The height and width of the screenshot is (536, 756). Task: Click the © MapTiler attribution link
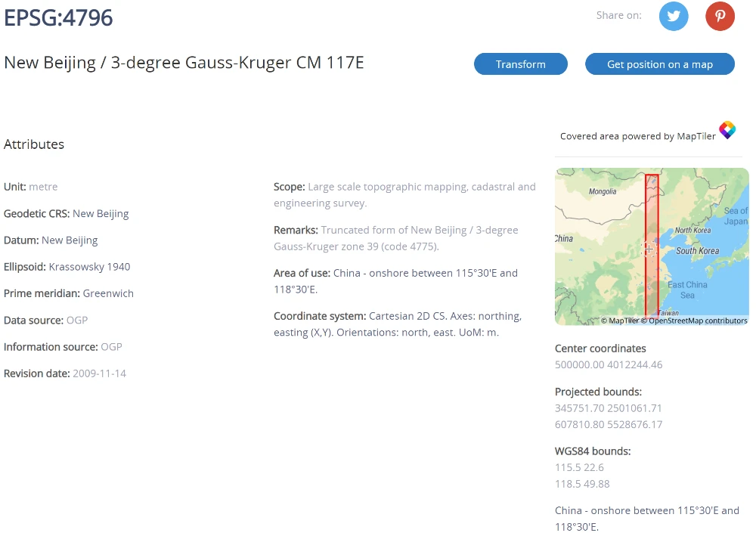(x=620, y=321)
